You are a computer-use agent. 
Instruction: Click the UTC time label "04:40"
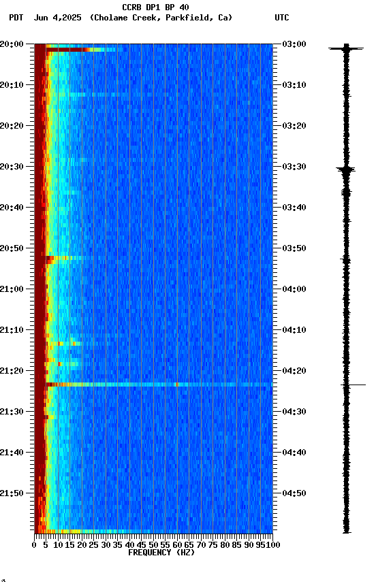(x=294, y=453)
